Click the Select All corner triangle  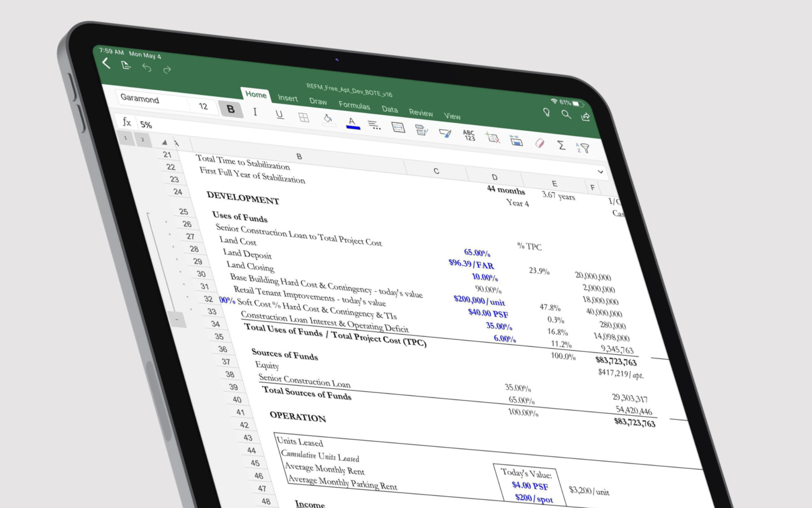[164, 142]
